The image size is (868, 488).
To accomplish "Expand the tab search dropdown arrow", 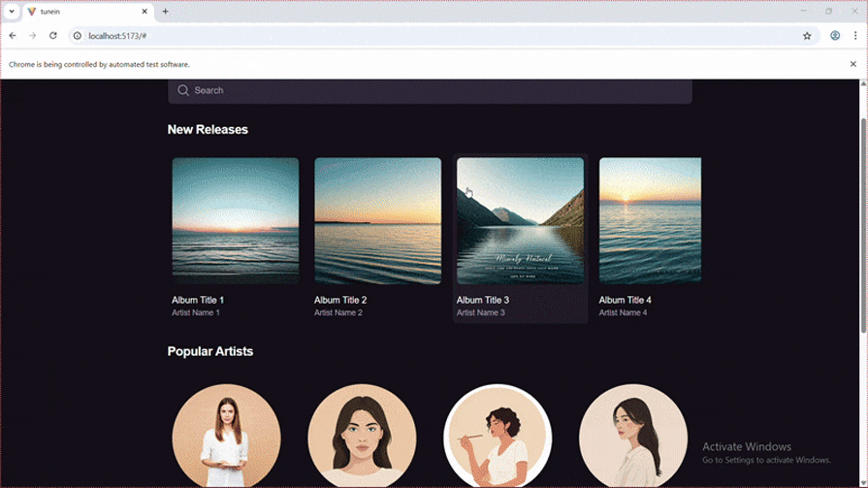I will tap(11, 12).
